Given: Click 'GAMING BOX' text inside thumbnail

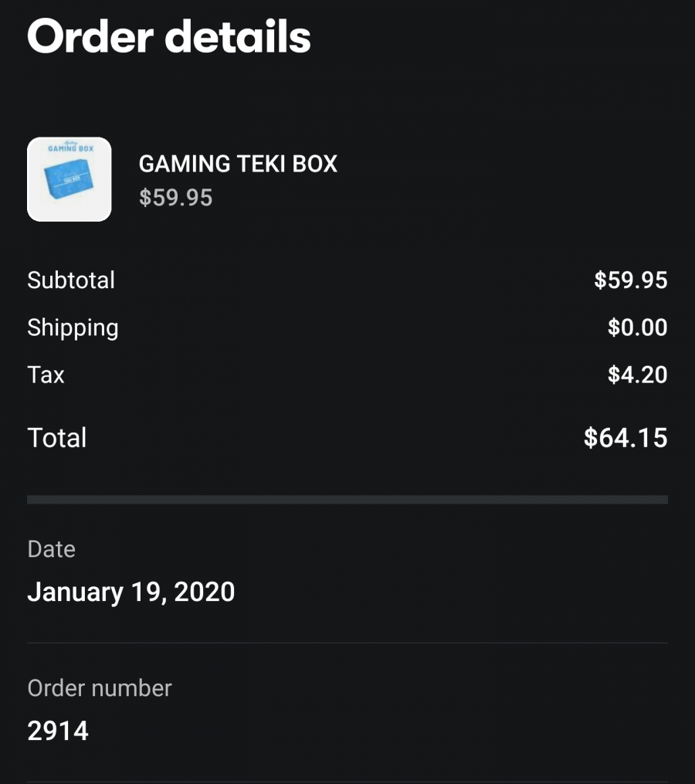Looking at the screenshot, I should click(x=70, y=148).
